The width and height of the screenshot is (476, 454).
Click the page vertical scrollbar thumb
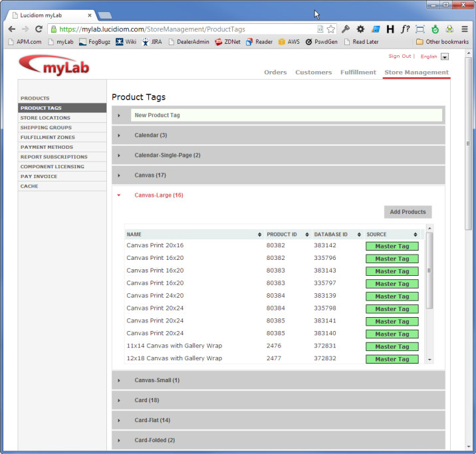(x=469, y=143)
